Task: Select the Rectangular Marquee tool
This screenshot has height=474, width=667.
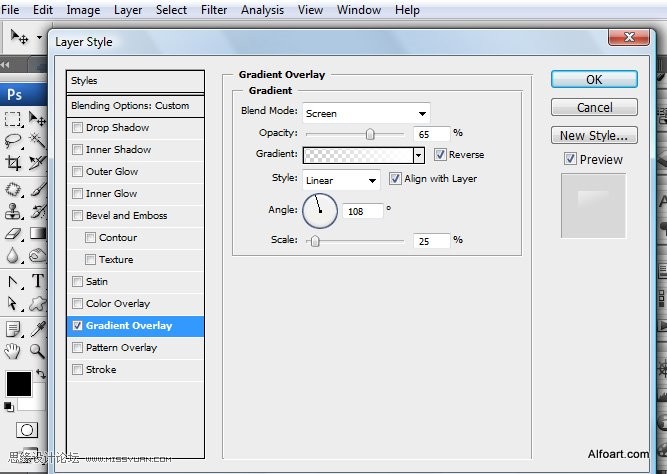Action: coord(13,119)
